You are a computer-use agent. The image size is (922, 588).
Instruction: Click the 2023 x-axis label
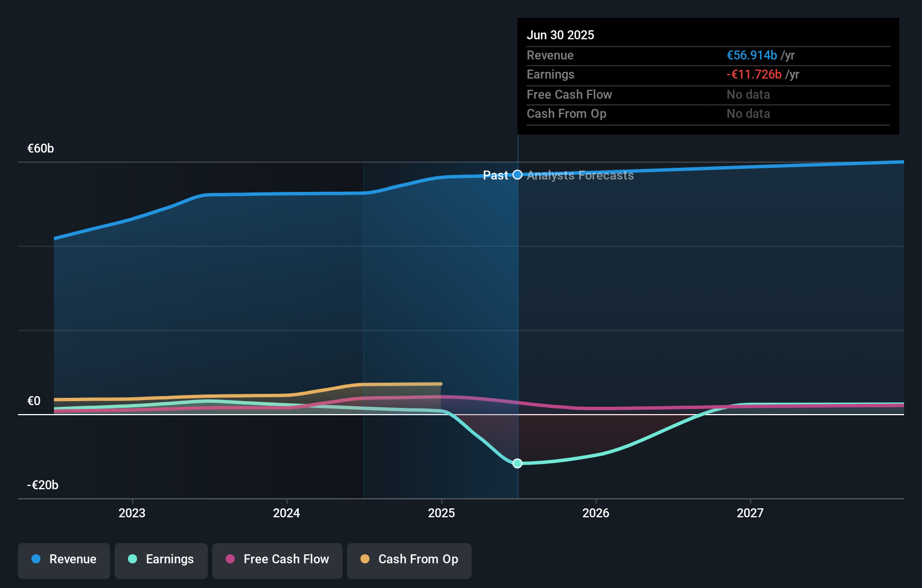(x=132, y=513)
